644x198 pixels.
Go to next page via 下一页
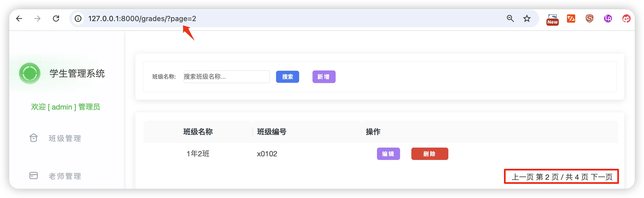tap(602, 177)
